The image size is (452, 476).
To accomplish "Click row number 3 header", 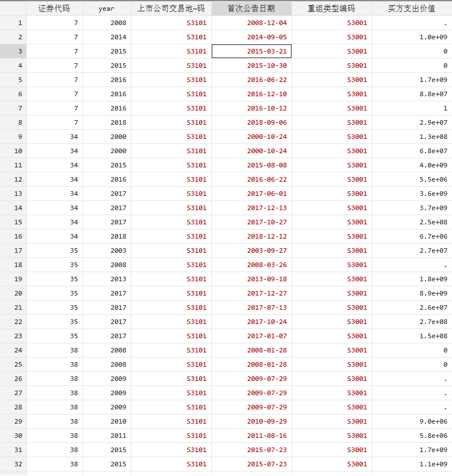I will coord(13,51).
